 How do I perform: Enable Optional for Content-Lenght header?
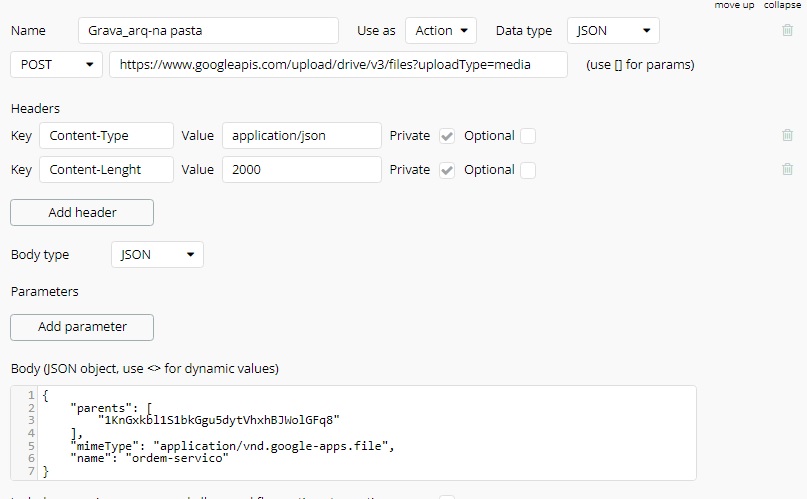coord(528,170)
